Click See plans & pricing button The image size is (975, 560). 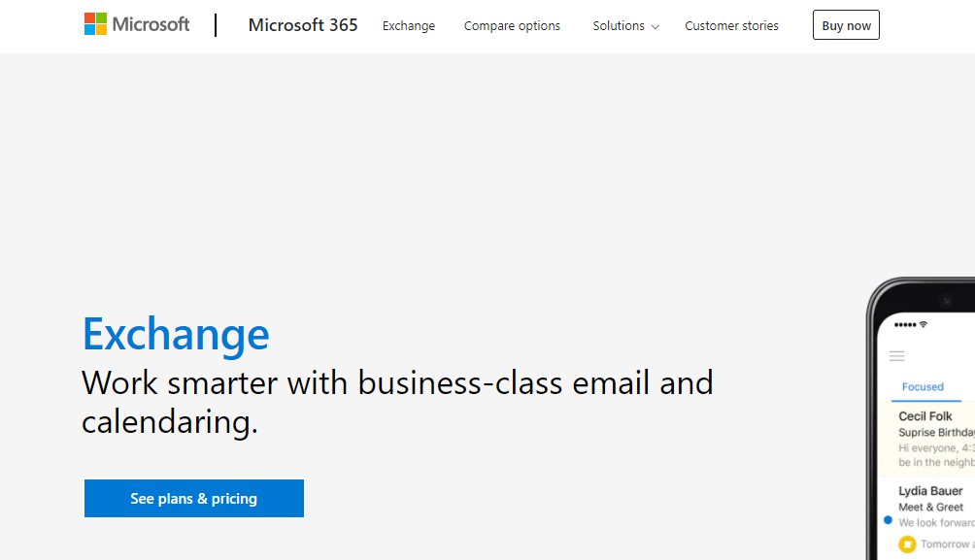point(194,499)
